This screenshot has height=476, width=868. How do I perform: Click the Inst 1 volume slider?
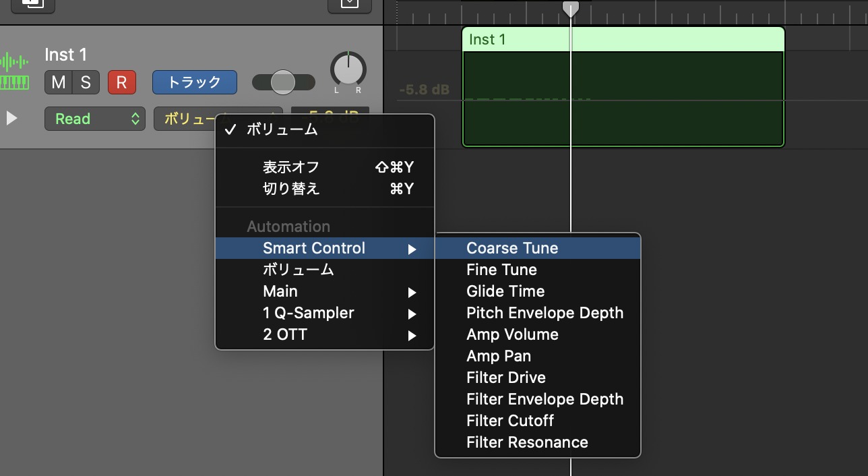click(283, 82)
